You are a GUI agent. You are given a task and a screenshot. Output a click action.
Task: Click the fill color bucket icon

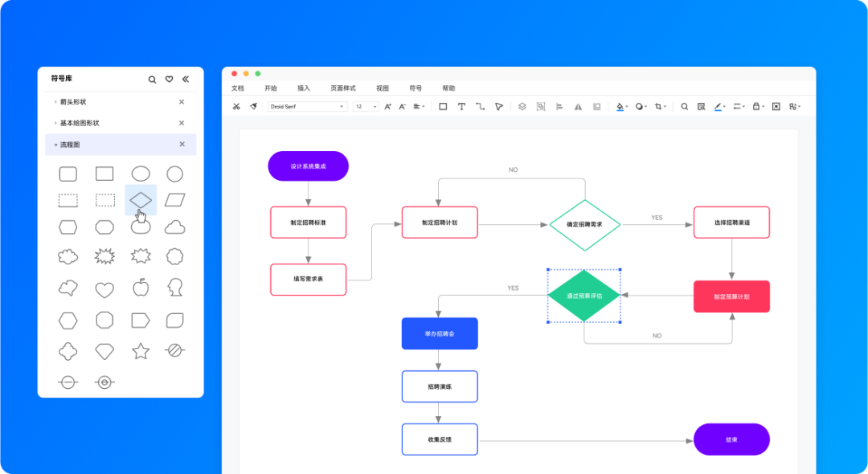tap(620, 106)
